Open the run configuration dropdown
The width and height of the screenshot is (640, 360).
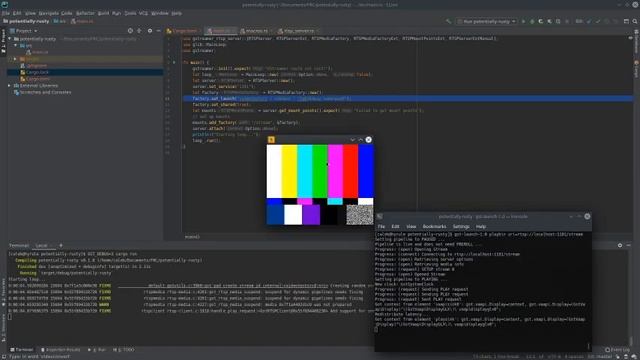[x=487, y=21]
